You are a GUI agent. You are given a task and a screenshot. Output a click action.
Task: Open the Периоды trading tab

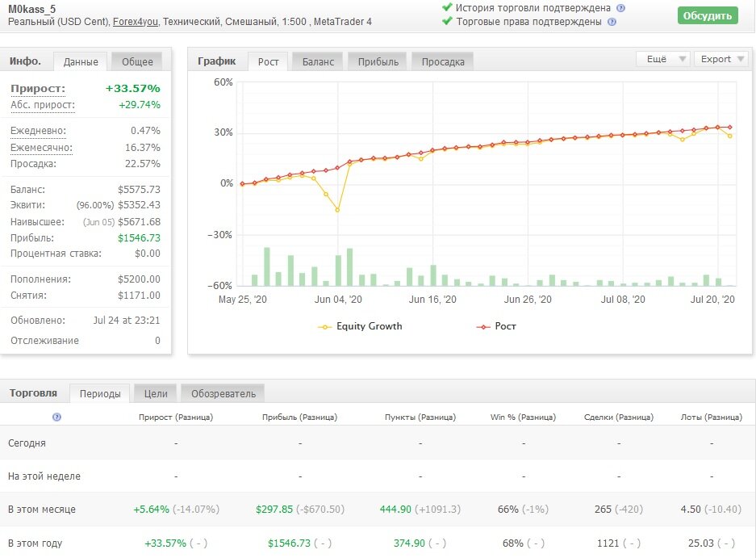click(x=100, y=393)
